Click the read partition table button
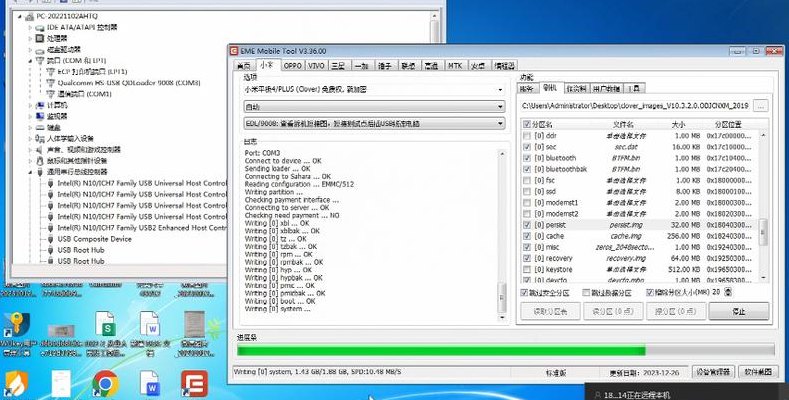Image resolution: width=789 pixels, height=400 pixels. [550, 311]
